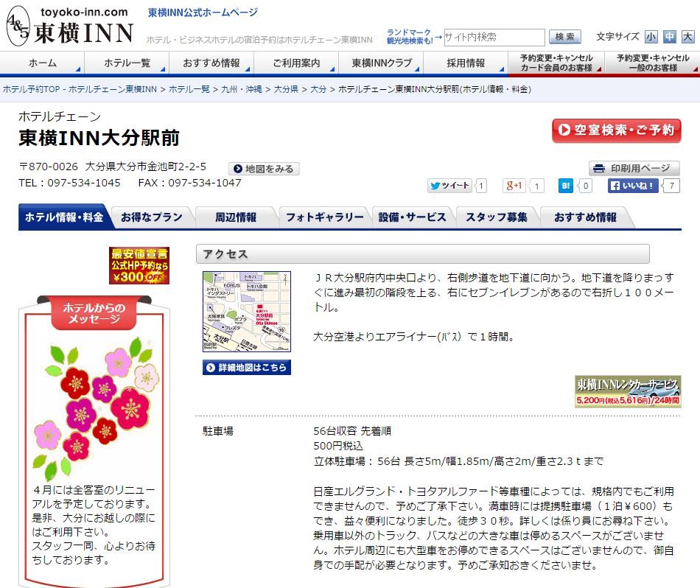Click the ホテル一覧 breadcrumb link
This screenshot has width=700, height=588.
(x=189, y=89)
